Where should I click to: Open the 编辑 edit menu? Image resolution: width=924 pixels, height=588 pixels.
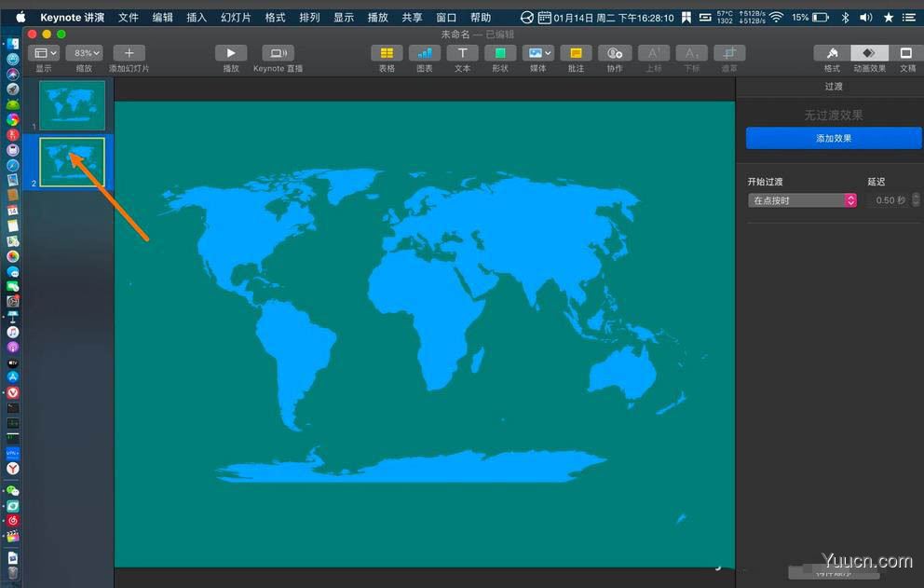(162, 17)
